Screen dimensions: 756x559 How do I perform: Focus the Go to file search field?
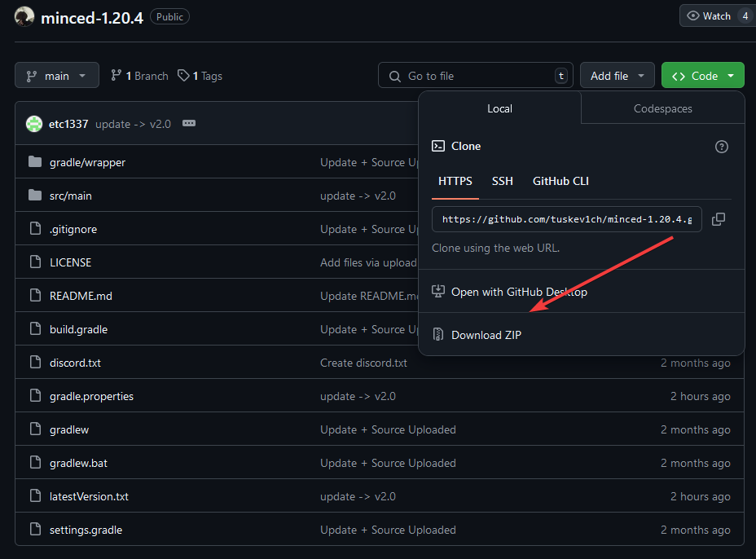pyautogui.click(x=476, y=75)
